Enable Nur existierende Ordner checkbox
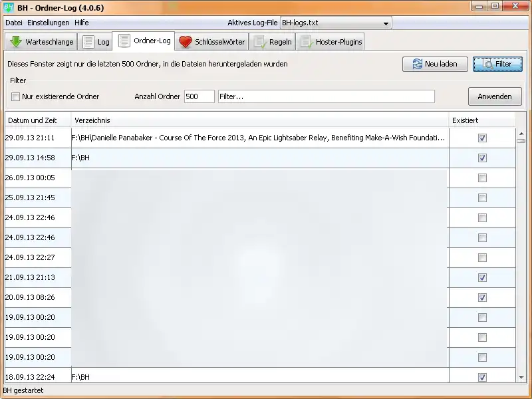 pos(15,96)
